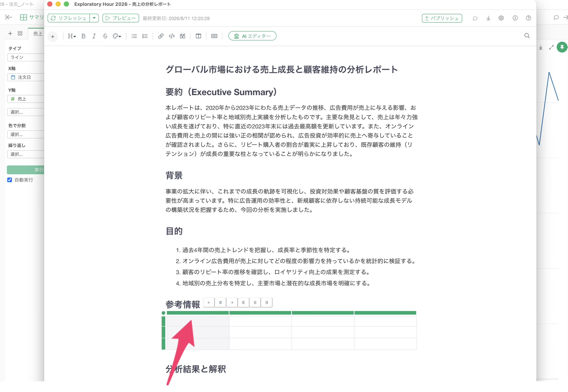Open the タイプ dropdown showing ライン
The height and width of the screenshot is (392, 568).
pyautogui.click(x=26, y=58)
